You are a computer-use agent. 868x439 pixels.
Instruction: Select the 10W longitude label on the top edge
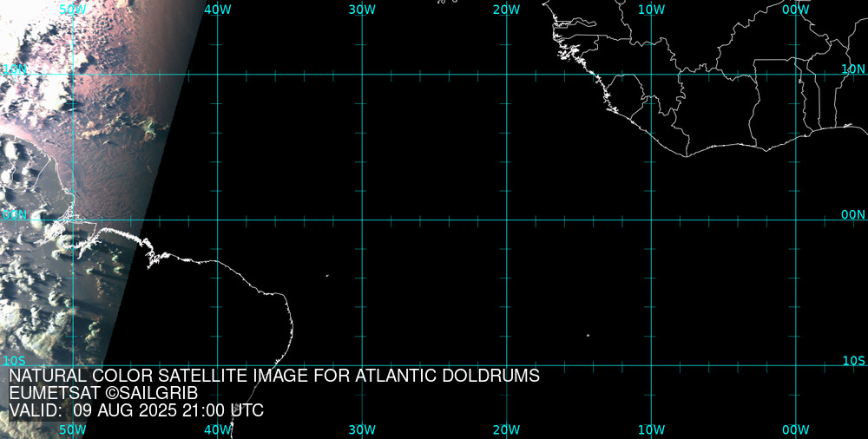[x=652, y=10]
